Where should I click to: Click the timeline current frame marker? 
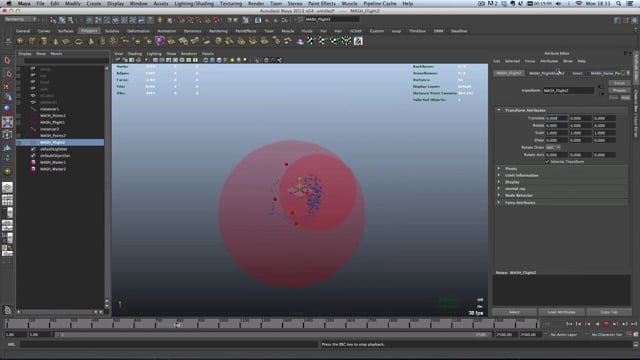coord(178,324)
